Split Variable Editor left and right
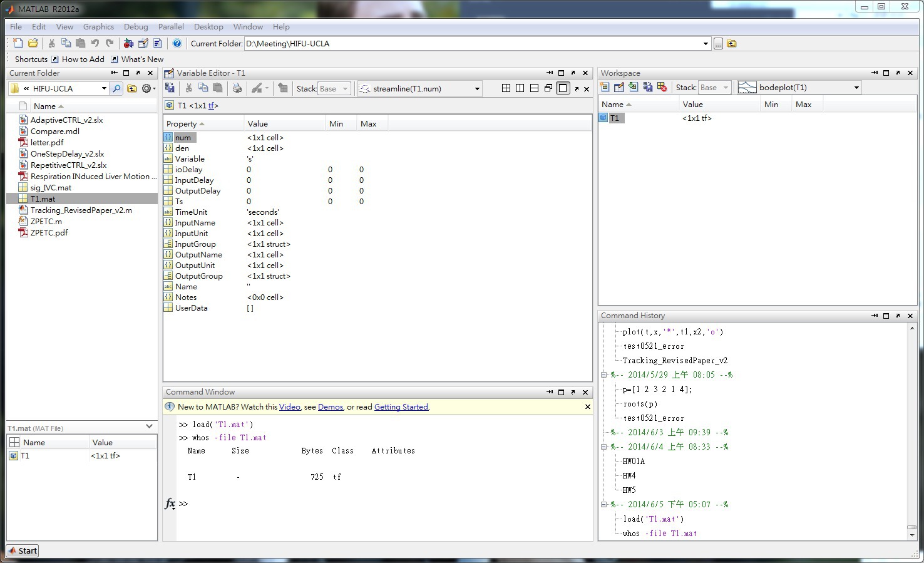The height and width of the screenshot is (563, 924). click(520, 88)
